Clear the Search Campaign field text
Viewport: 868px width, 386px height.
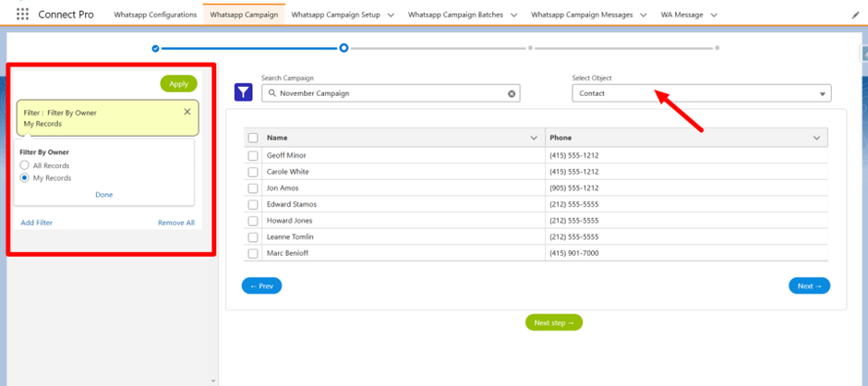tap(512, 93)
